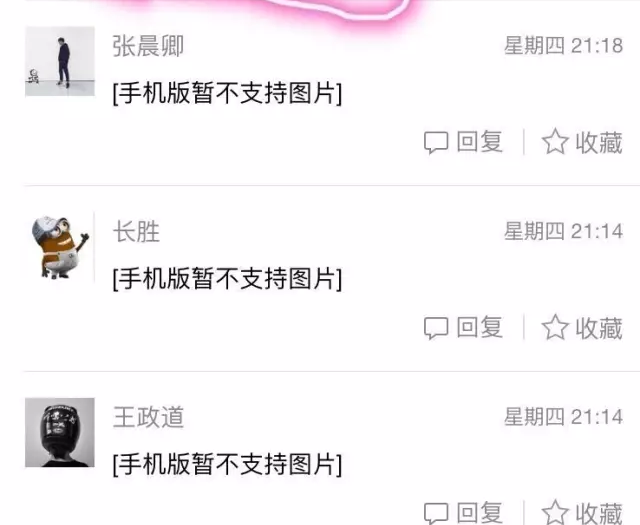
Task: Open 王政道's helmet avatar picture
Action: 60,432
